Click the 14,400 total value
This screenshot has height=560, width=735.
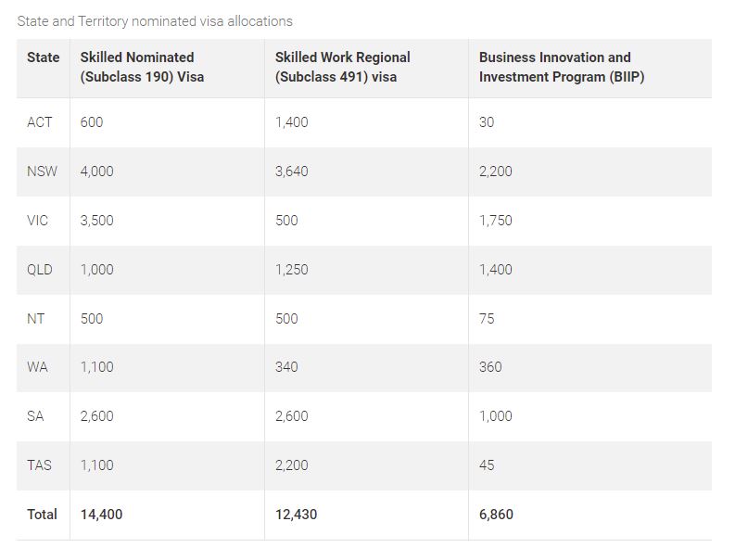101,515
